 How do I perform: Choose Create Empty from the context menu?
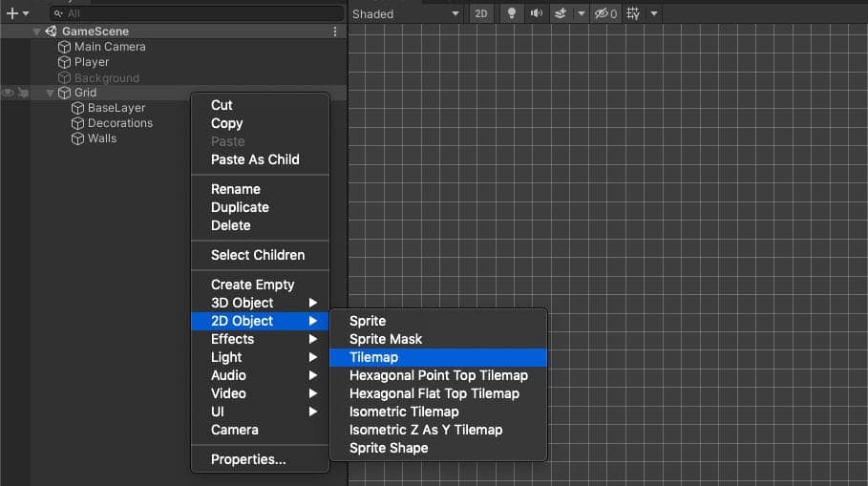point(252,285)
